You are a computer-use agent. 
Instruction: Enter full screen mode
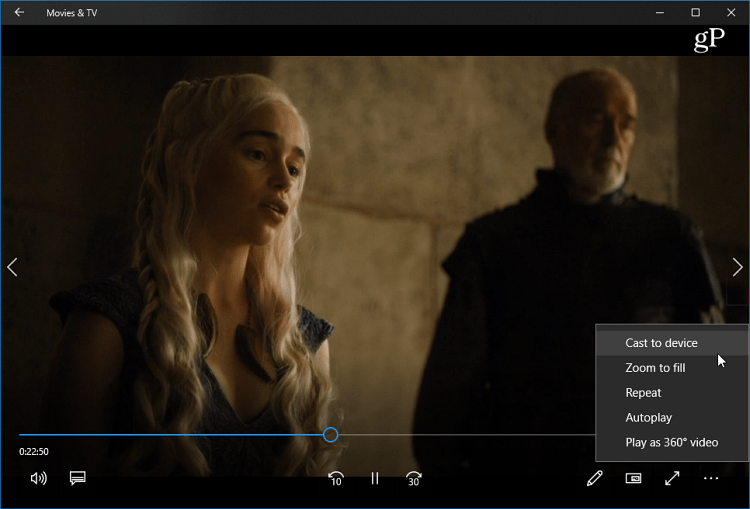672,478
